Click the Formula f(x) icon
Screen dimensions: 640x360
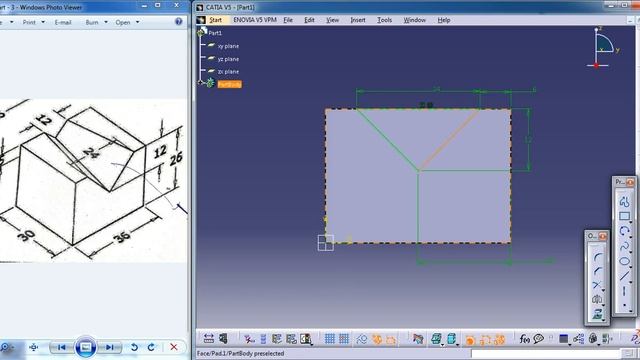pos(524,339)
